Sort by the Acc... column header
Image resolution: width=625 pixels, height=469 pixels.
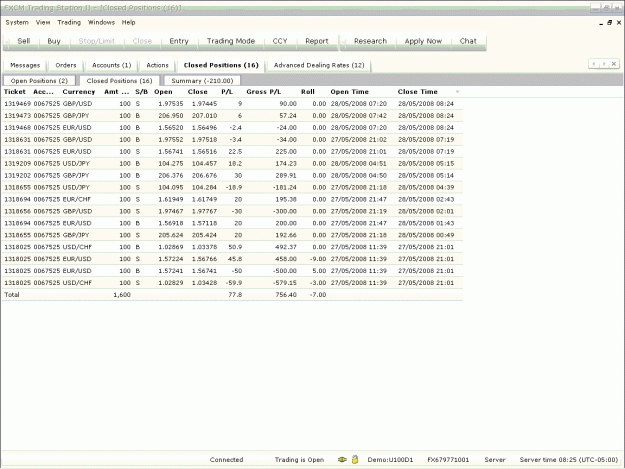[43, 92]
